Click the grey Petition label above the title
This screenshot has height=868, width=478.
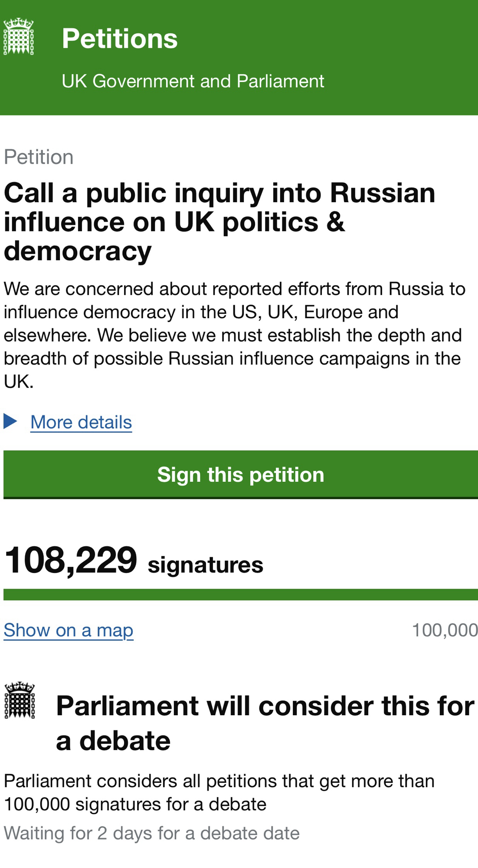tap(39, 157)
